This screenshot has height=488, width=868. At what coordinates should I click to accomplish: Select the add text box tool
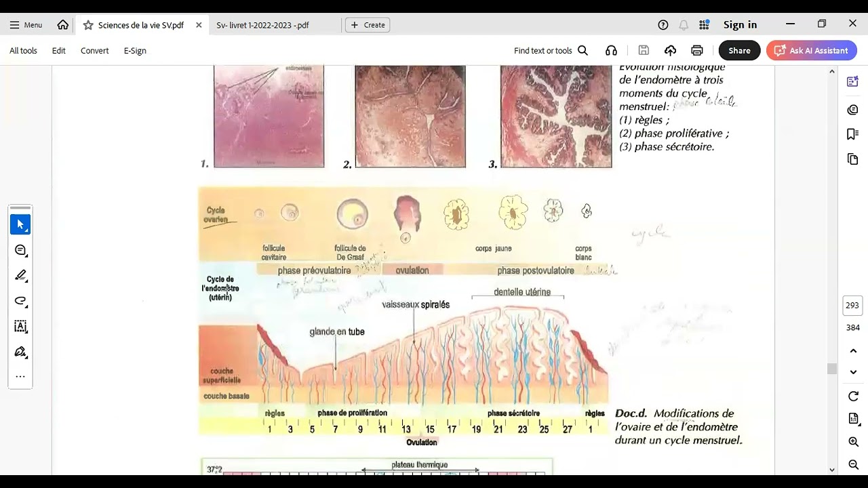click(x=20, y=326)
